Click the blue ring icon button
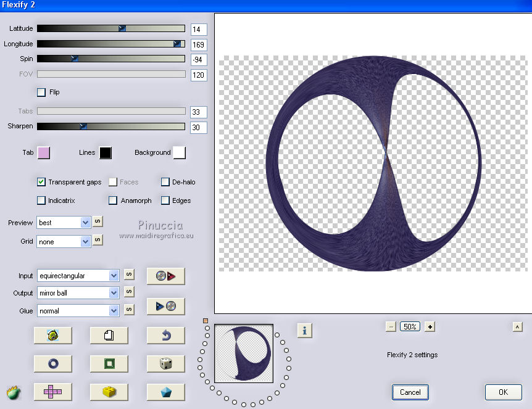This screenshot has width=532, height=409. pyautogui.click(x=53, y=363)
